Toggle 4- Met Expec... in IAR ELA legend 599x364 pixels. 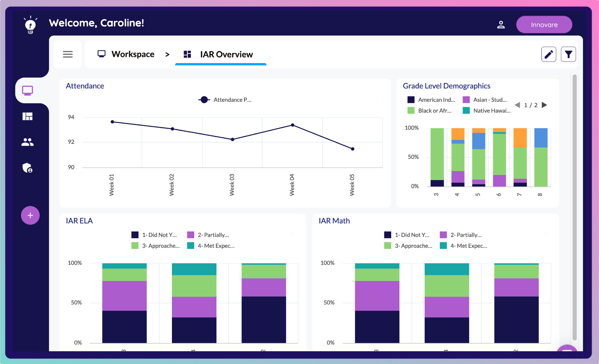211,246
